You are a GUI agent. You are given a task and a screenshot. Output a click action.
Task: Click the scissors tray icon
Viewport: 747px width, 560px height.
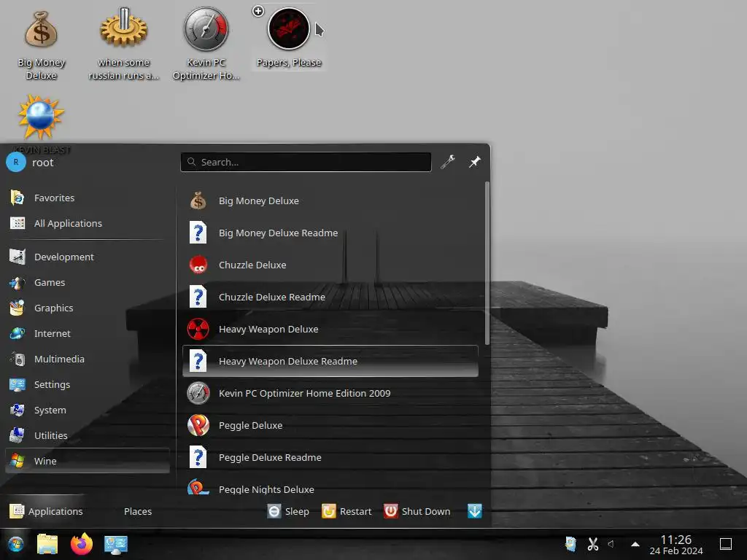coord(592,544)
